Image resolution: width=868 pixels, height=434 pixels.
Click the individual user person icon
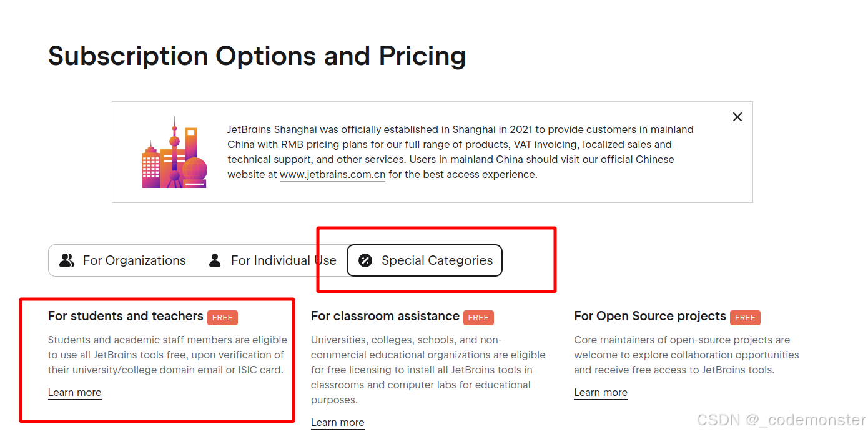(x=215, y=260)
